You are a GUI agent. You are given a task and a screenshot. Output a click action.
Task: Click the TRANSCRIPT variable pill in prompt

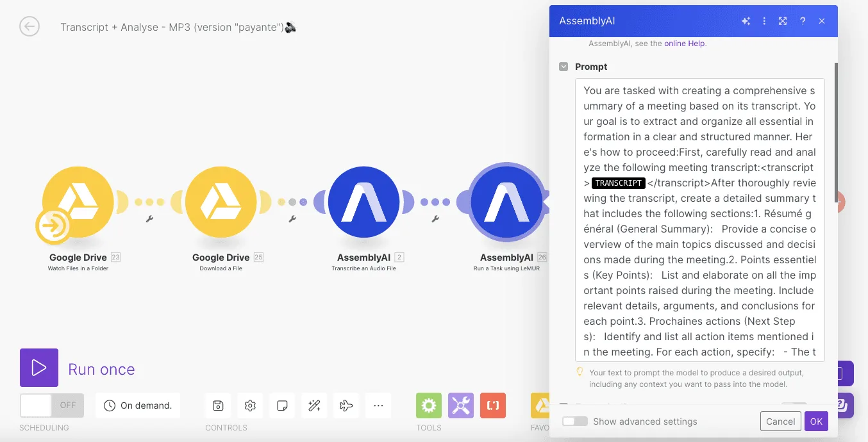[618, 183]
